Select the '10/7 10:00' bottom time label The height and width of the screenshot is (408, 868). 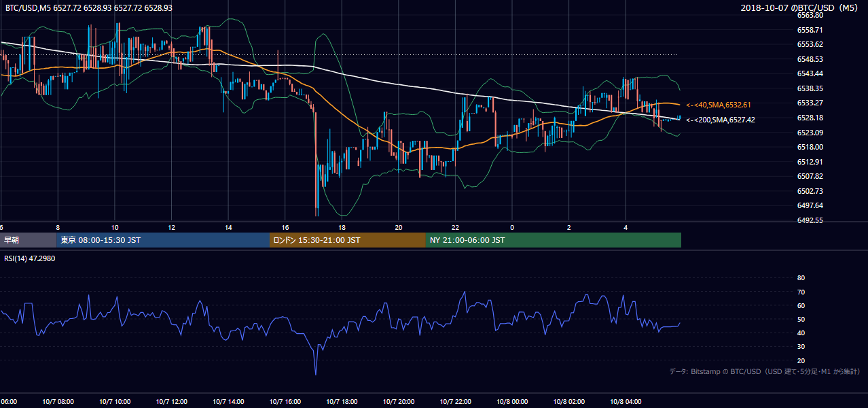(x=115, y=402)
